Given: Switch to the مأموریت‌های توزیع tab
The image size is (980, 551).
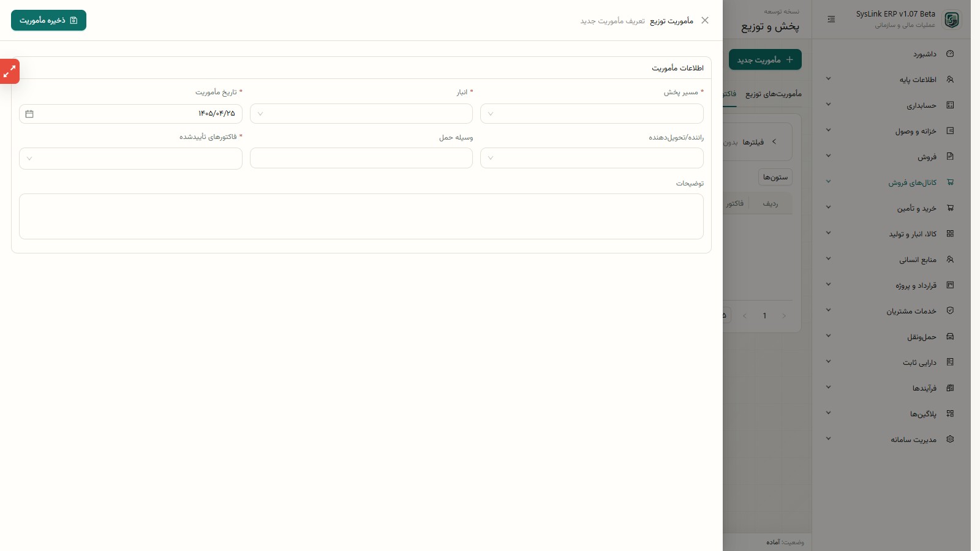Looking at the screenshot, I should (x=773, y=94).
